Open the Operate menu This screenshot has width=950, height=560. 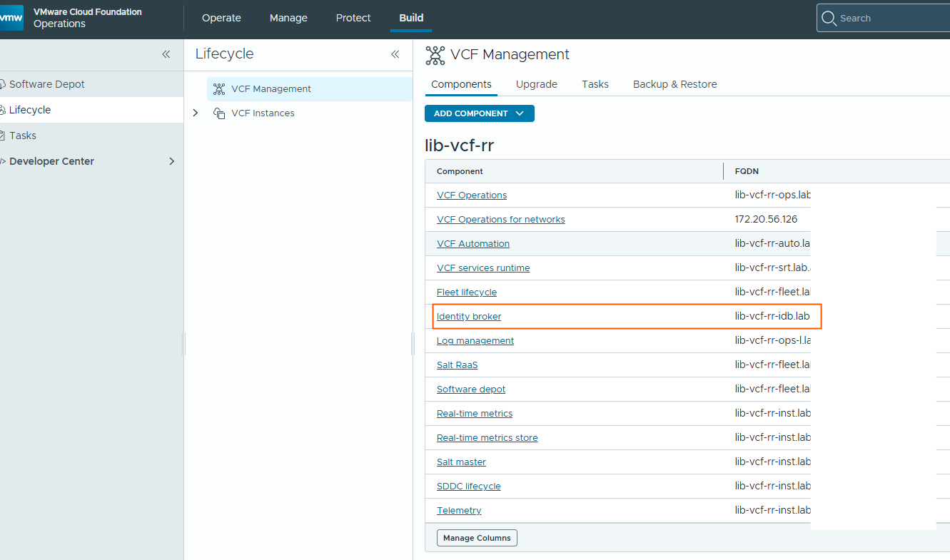(x=221, y=18)
